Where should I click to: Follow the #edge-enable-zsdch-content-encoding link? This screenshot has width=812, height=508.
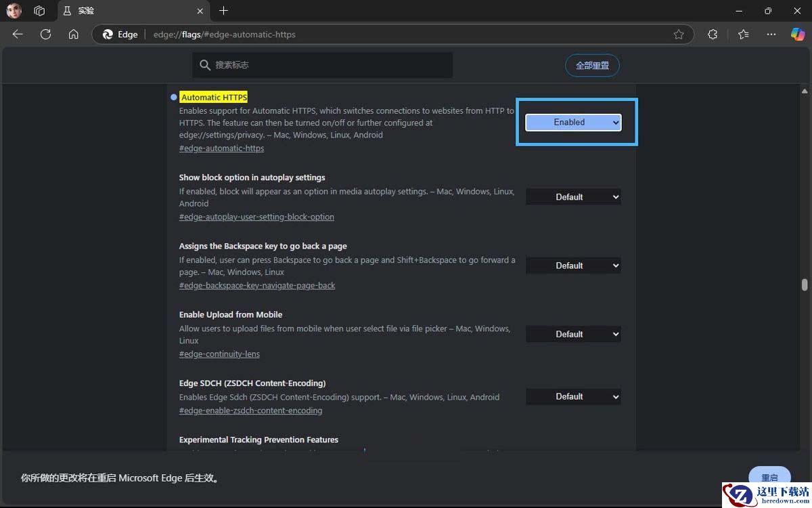point(250,410)
